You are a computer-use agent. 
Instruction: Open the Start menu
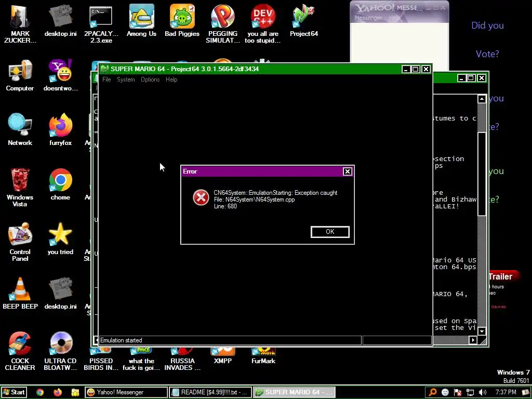[x=14, y=392]
